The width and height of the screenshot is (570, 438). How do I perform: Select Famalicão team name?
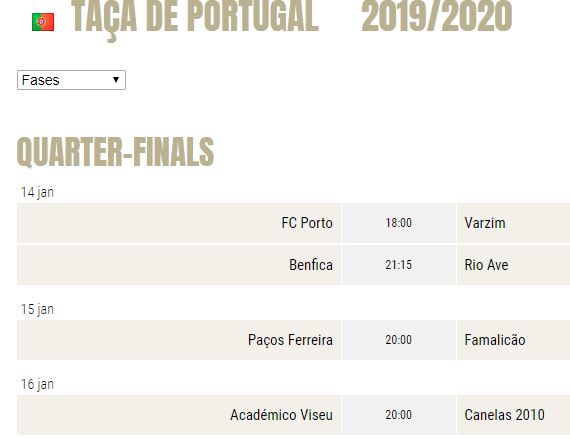pos(495,340)
